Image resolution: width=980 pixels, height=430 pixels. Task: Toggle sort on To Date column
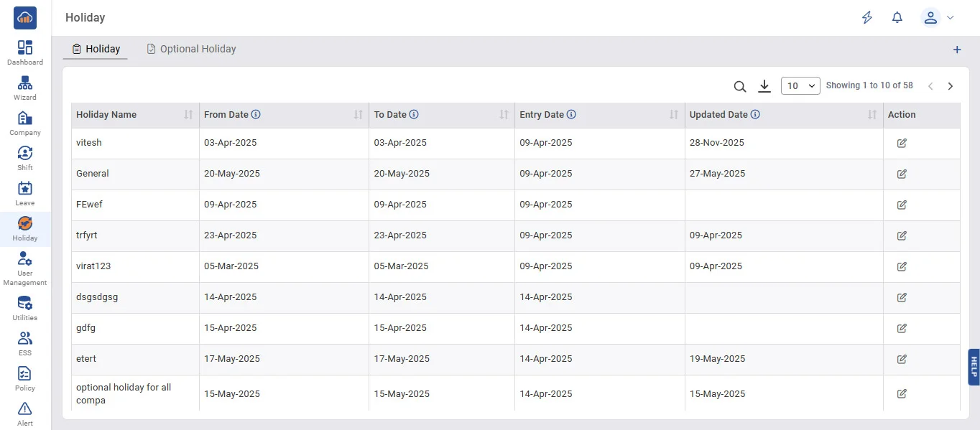coord(504,115)
